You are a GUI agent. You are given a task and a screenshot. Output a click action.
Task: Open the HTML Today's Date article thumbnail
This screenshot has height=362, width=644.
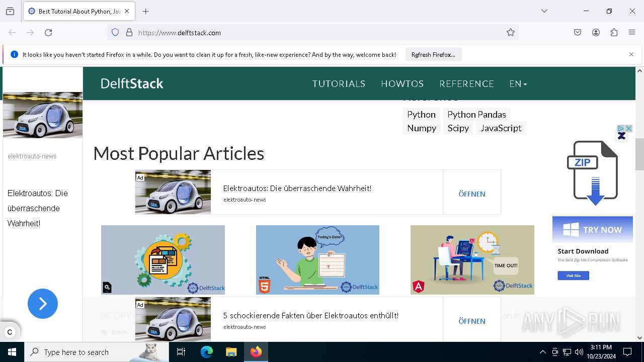click(317, 260)
